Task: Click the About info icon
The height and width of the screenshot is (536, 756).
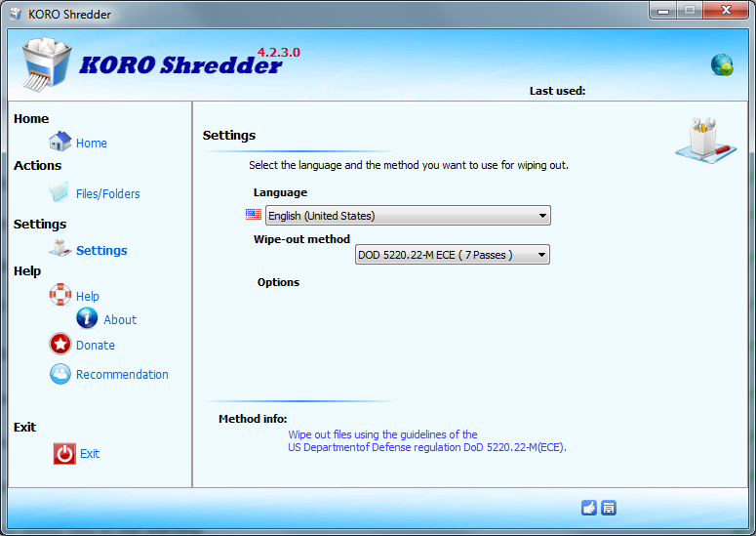Action: click(87, 318)
